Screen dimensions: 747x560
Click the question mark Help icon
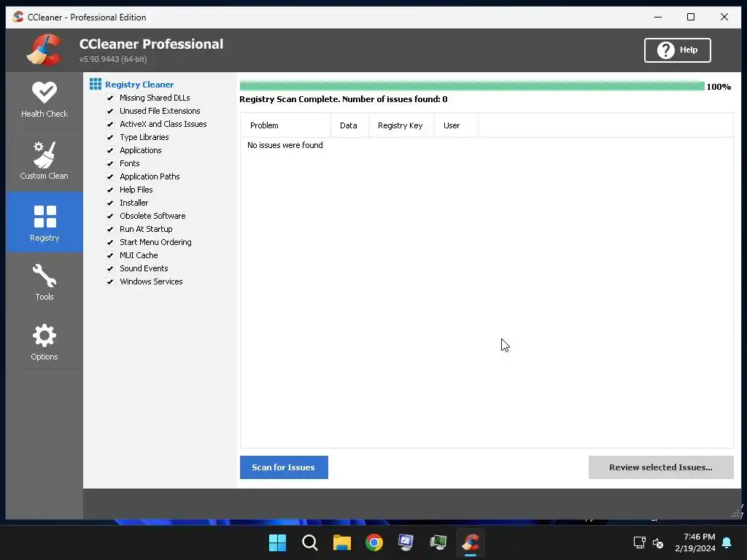coord(665,50)
